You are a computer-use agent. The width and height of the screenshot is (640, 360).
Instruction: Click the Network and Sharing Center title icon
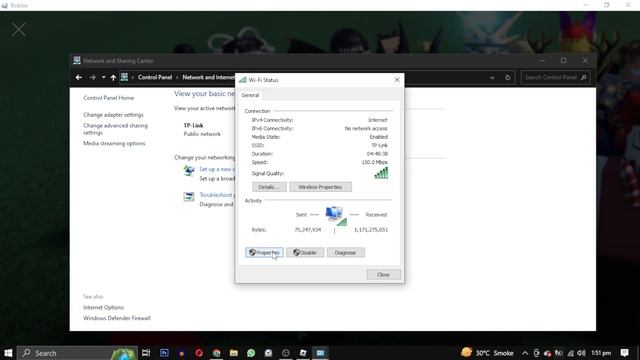pyautogui.click(x=77, y=60)
